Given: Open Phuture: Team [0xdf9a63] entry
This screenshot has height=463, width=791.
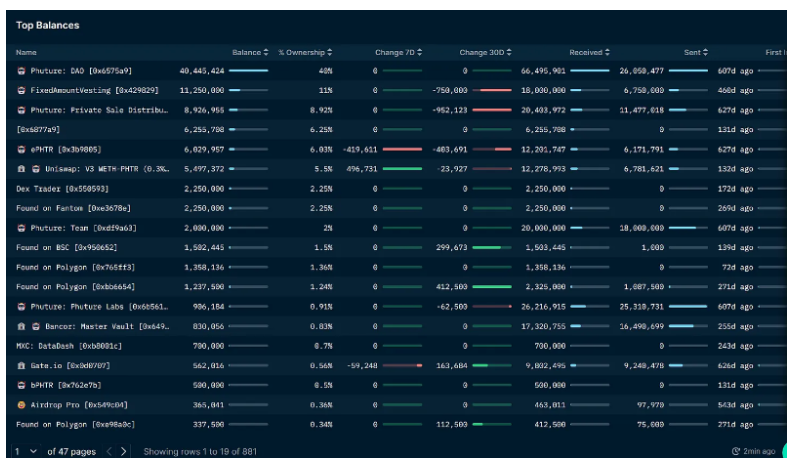Looking at the screenshot, I should point(83,228).
